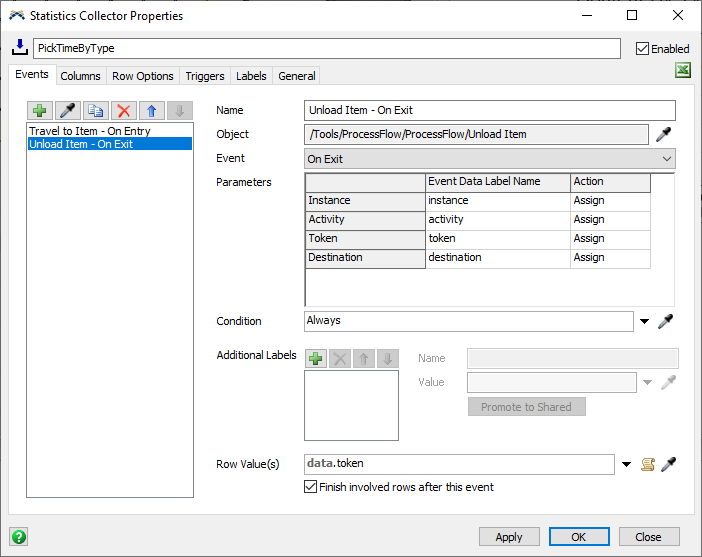Image resolution: width=702 pixels, height=557 pixels.
Task: Delete selected event with red X icon
Action: click(124, 111)
